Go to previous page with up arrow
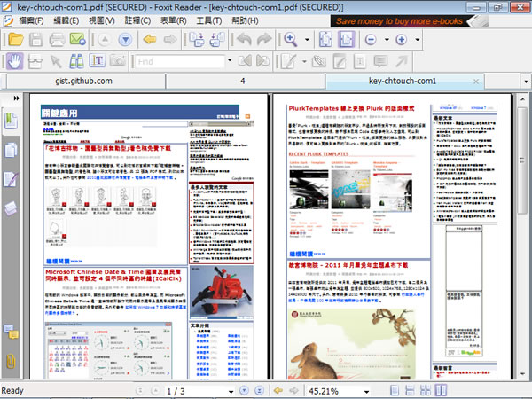532x399 pixels. click(x=105, y=40)
